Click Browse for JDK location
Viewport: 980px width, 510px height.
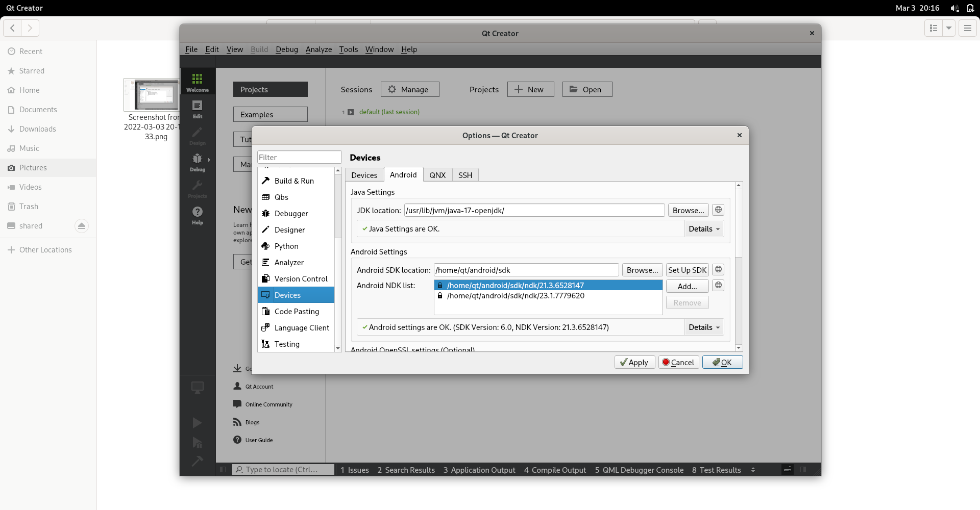(688, 210)
